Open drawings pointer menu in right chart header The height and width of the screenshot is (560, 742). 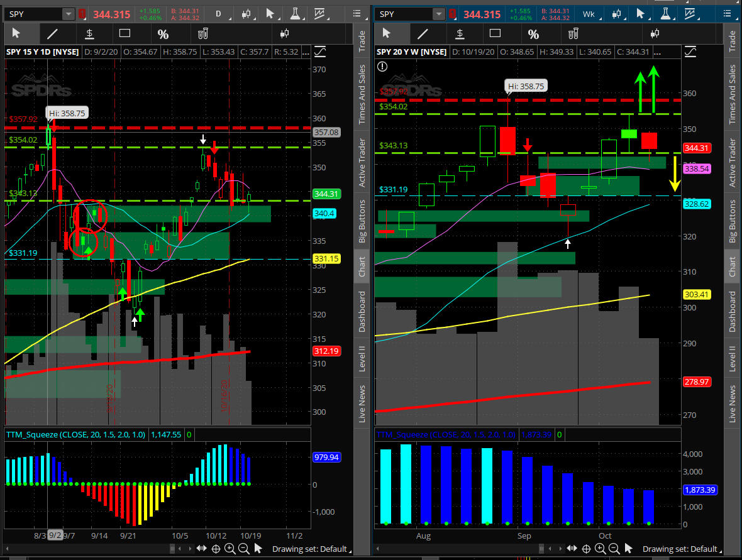[x=640, y=14]
